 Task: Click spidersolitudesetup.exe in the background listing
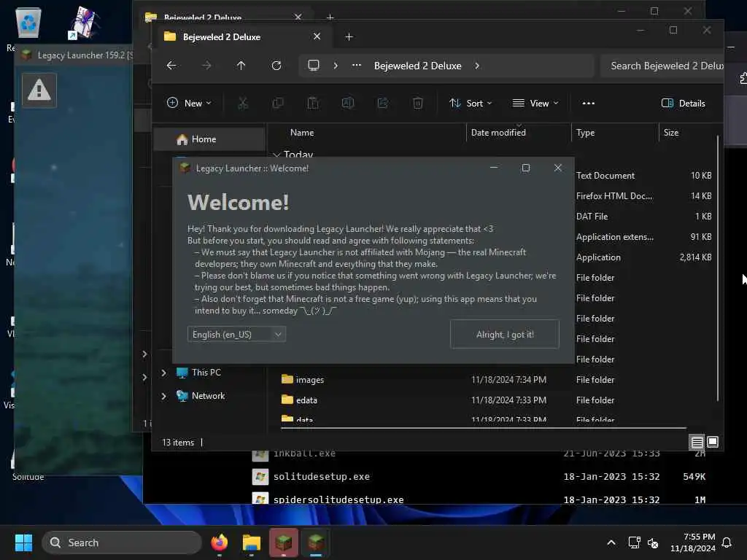338,499
